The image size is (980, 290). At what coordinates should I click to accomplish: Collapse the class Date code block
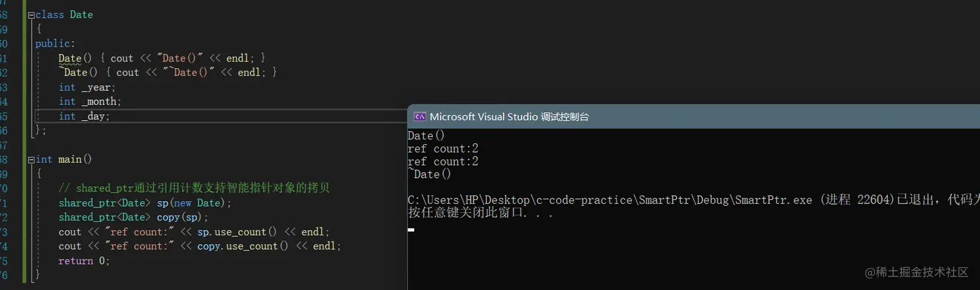point(31,14)
